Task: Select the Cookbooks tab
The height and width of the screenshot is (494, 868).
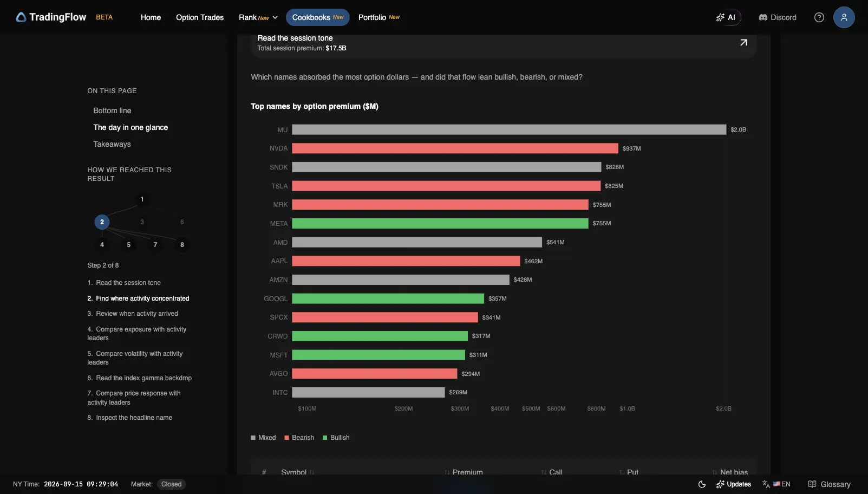Action: click(x=318, y=17)
